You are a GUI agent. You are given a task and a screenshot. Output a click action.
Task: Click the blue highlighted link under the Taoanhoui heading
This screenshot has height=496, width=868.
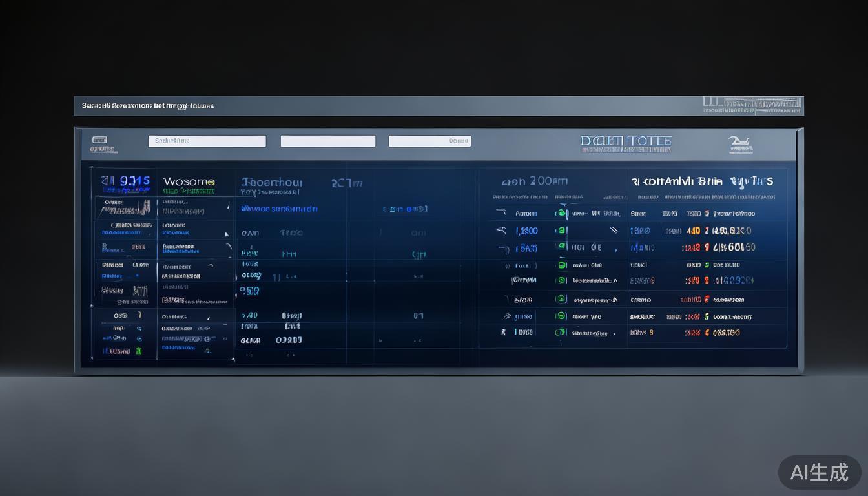coord(279,209)
